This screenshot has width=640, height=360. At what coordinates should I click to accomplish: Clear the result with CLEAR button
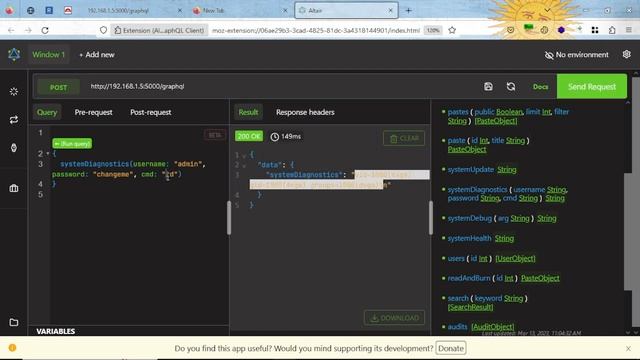pyautogui.click(x=404, y=138)
